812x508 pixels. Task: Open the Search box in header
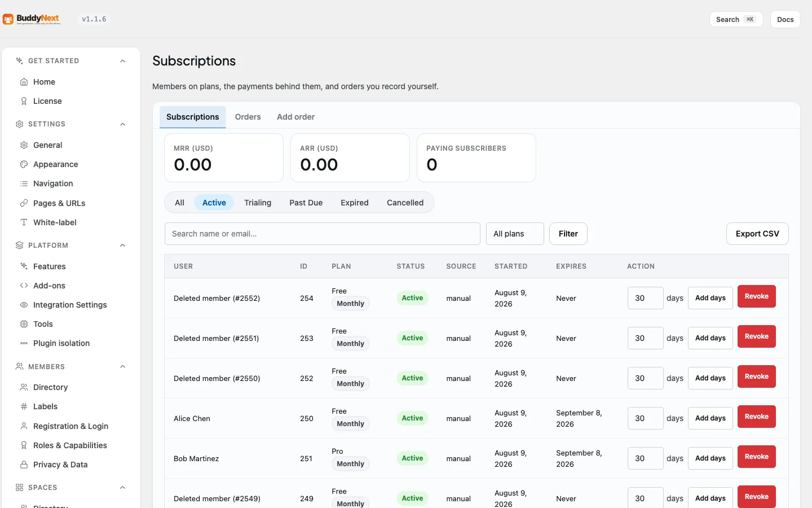coord(736,19)
